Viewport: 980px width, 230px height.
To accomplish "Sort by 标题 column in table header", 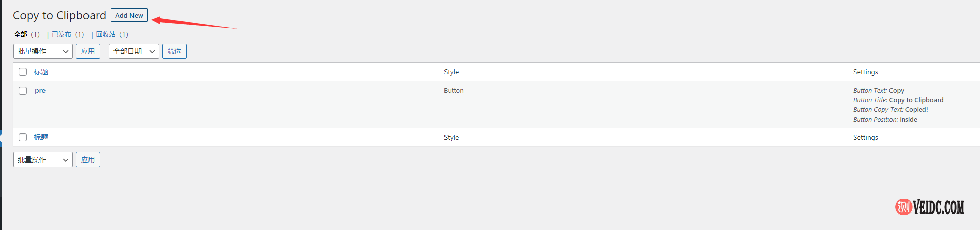I will coord(41,72).
